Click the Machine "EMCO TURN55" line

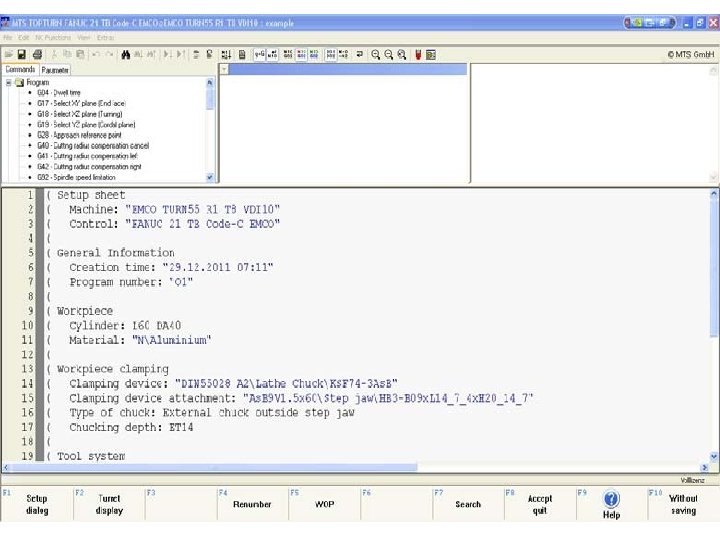point(174,209)
